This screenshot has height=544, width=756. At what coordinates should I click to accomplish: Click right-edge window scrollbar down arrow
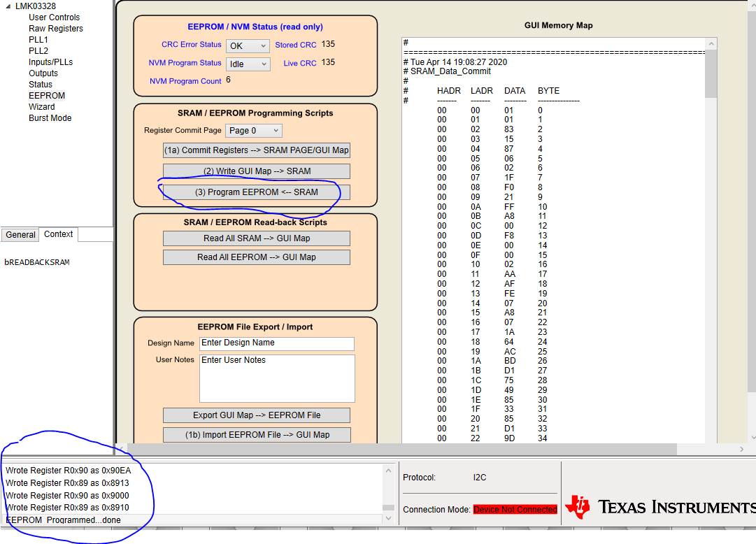tap(753, 438)
